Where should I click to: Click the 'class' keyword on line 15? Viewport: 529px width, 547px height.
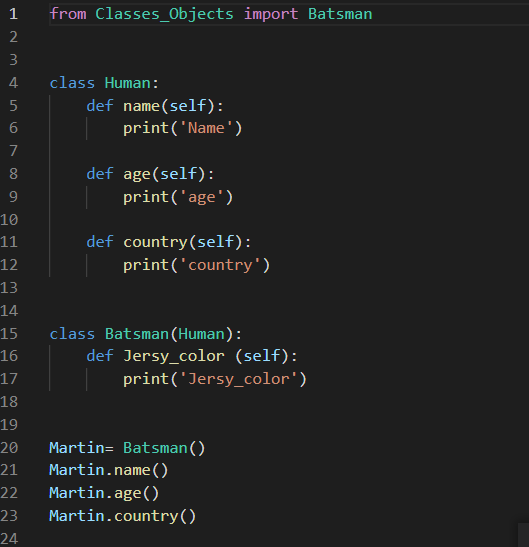pyautogui.click(x=72, y=334)
